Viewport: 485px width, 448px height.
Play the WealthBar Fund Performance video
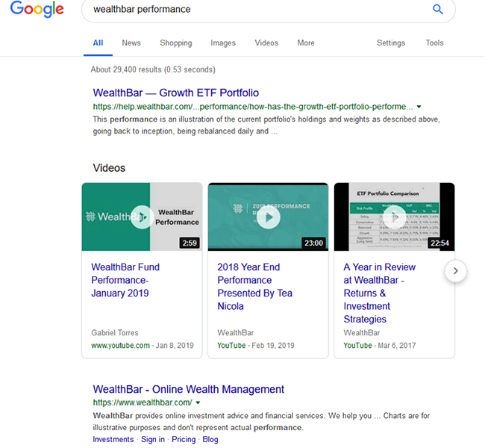pos(142,217)
